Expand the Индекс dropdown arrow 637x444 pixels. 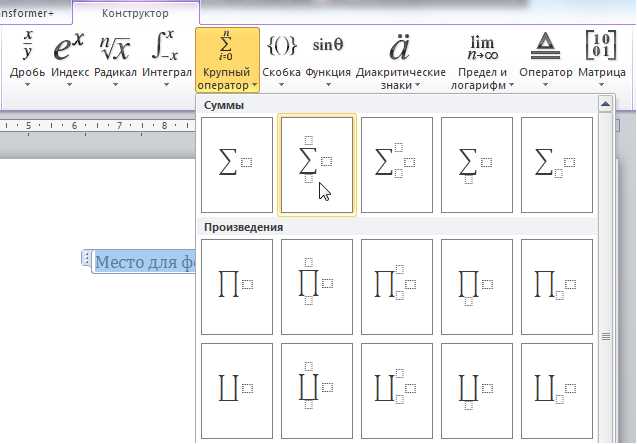[69, 84]
